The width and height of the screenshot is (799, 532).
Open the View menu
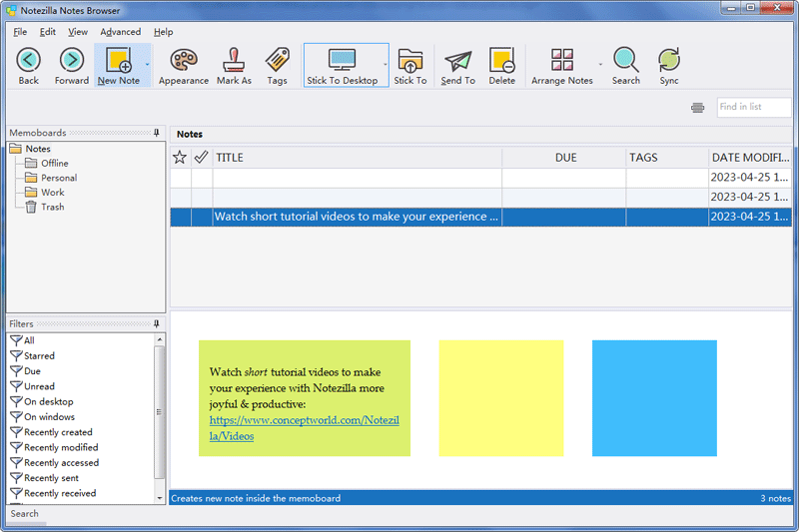pyautogui.click(x=78, y=32)
